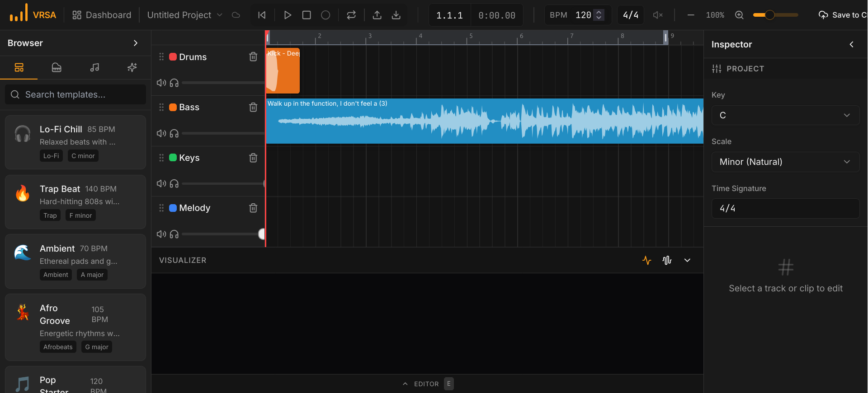The height and width of the screenshot is (393, 868).
Task: Click the Bass track orange color swatch
Action: pos(173,107)
